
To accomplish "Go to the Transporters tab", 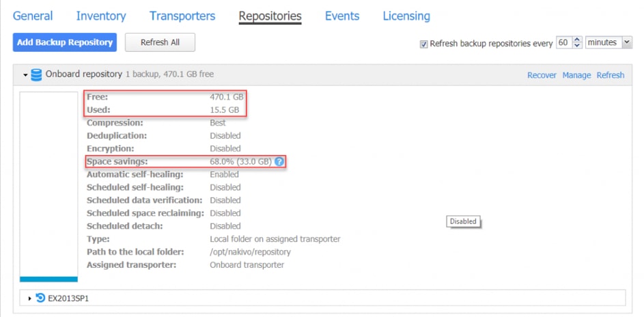I will pyautogui.click(x=182, y=16).
